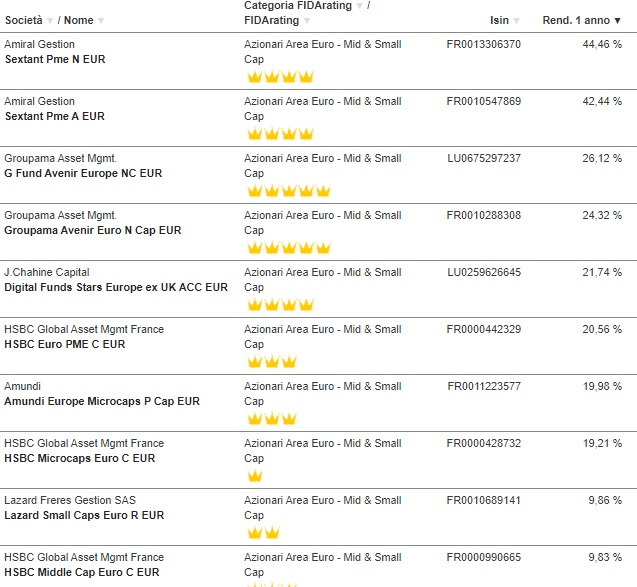
Task: Click the 20,56 % return value
Action: pyautogui.click(x=602, y=329)
